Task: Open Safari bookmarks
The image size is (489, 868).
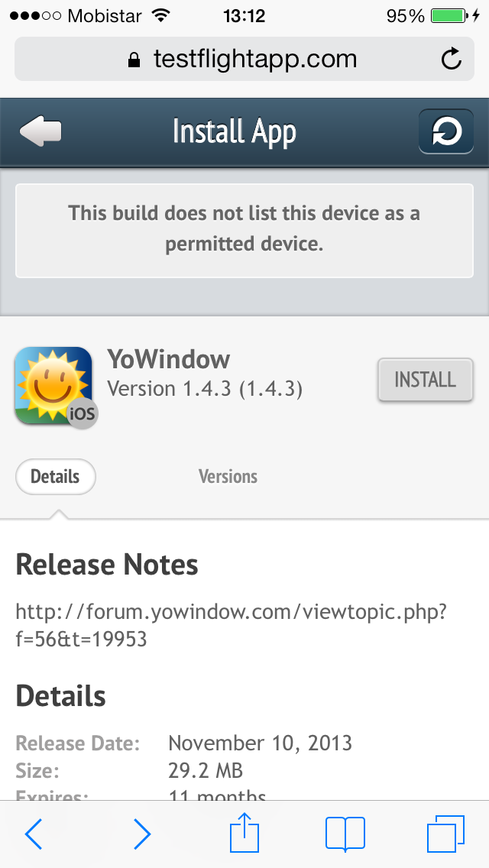Action: (x=345, y=834)
